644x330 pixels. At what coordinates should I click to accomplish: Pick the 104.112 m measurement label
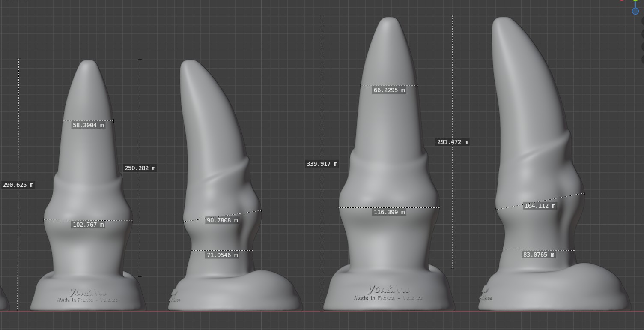[x=540, y=206]
